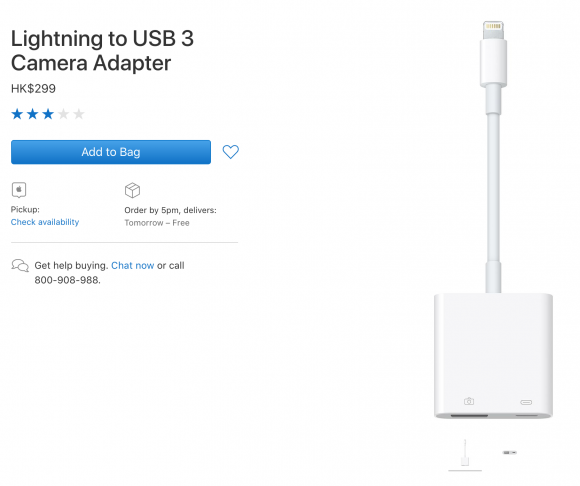
Task: Click the chat bubbles help icon
Action: coord(20,265)
